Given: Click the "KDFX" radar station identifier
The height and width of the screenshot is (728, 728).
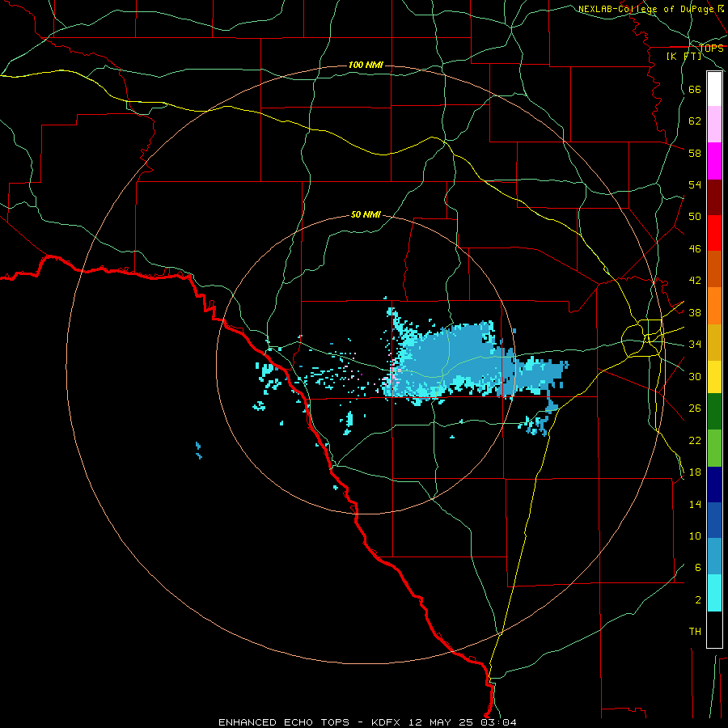Looking at the screenshot, I should tap(387, 722).
